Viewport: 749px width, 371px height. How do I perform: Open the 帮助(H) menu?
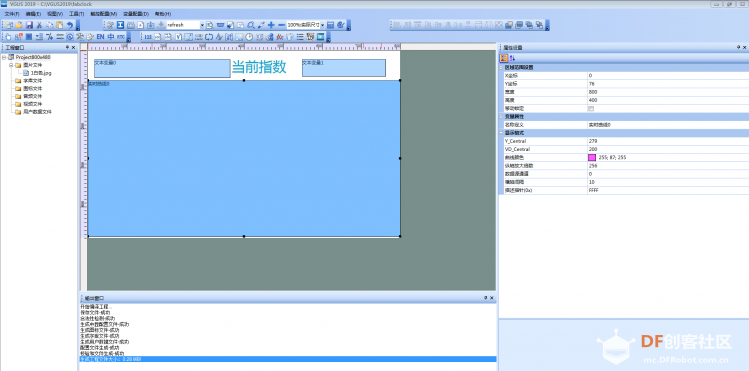(162, 14)
